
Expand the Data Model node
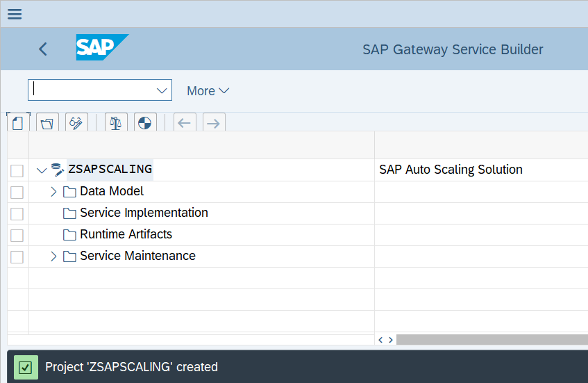click(x=53, y=192)
